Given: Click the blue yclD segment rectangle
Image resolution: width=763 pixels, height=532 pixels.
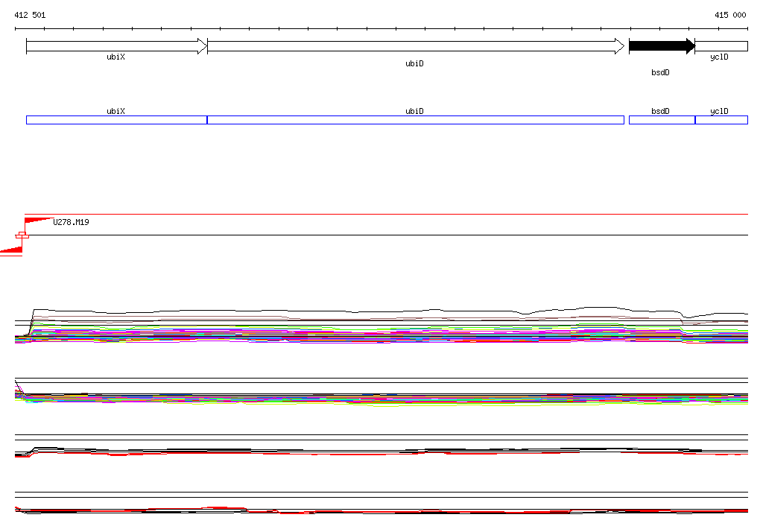Looking at the screenshot, I should (721, 120).
